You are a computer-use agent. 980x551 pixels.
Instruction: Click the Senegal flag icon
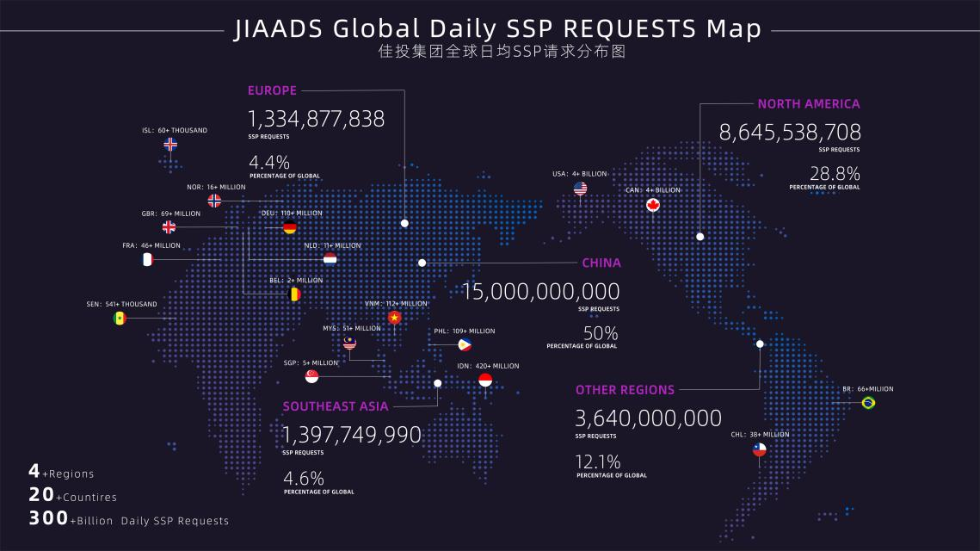pos(120,319)
